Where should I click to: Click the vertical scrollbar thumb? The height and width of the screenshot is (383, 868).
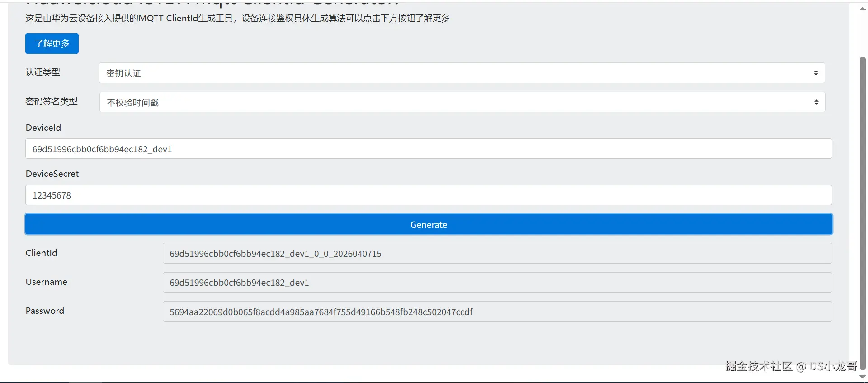[x=863, y=213]
